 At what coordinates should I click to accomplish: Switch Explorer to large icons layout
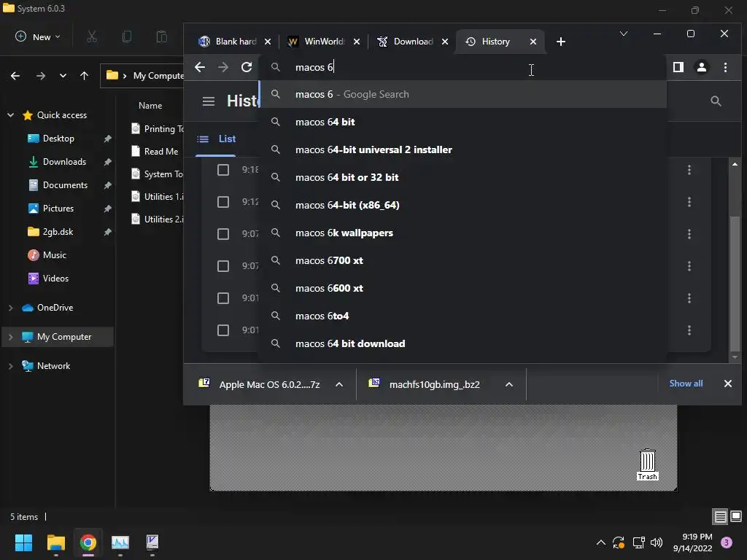[x=736, y=516]
